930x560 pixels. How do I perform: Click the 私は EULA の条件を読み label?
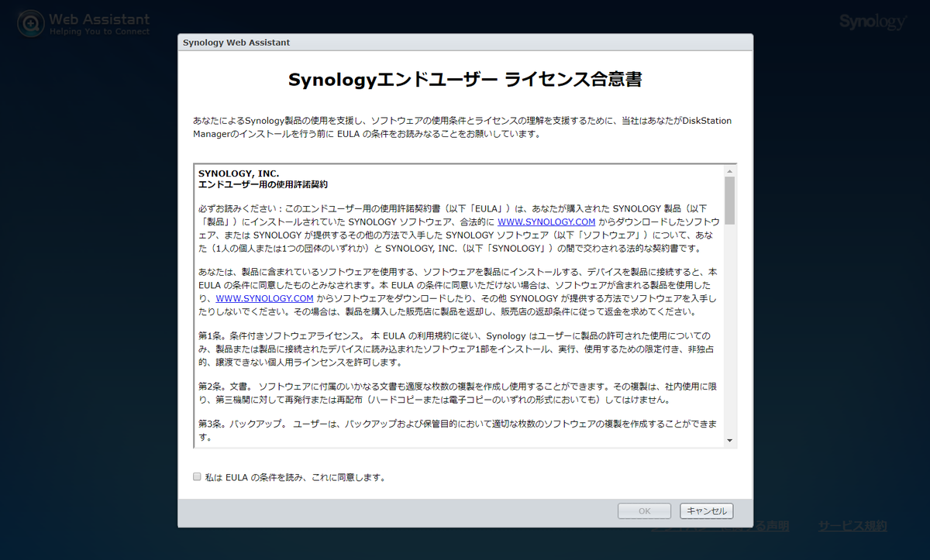tap(295, 478)
